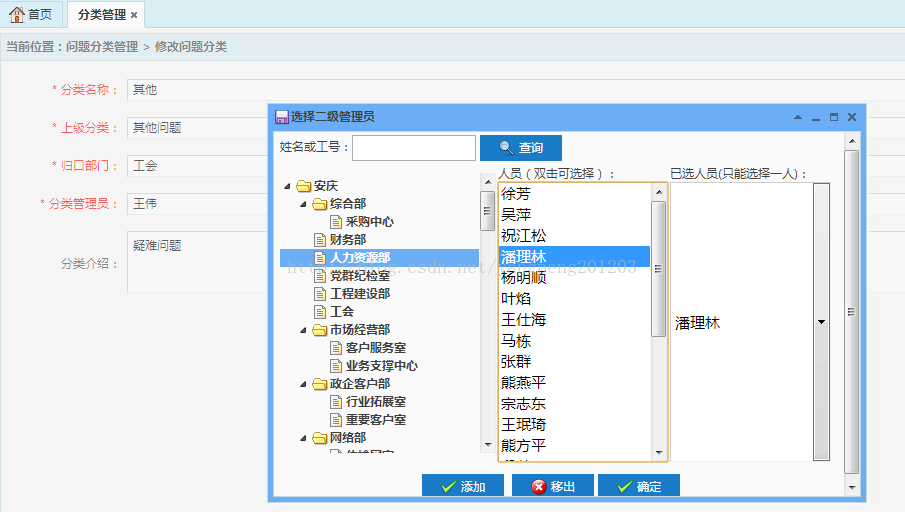Viewport: 905px width, 512px height.
Task: Click department tree scrollbar up arrow
Action: pyautogui.click(x=488, y=182)
